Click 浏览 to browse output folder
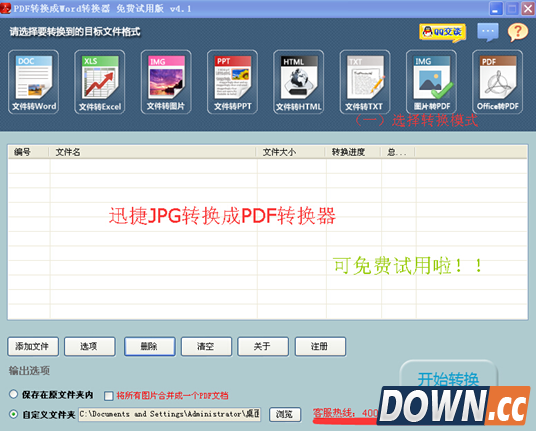536x431 pixels. tap(285, 414)
